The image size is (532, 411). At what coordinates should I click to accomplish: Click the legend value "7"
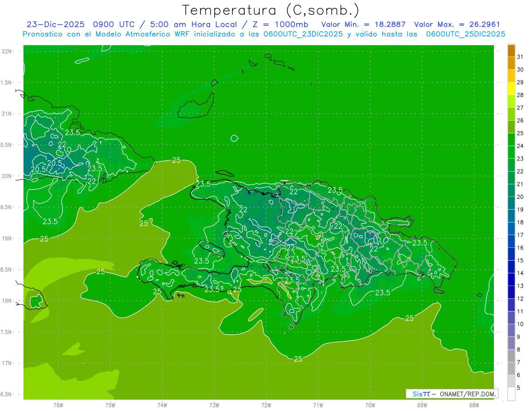click(x=519, y=362)
